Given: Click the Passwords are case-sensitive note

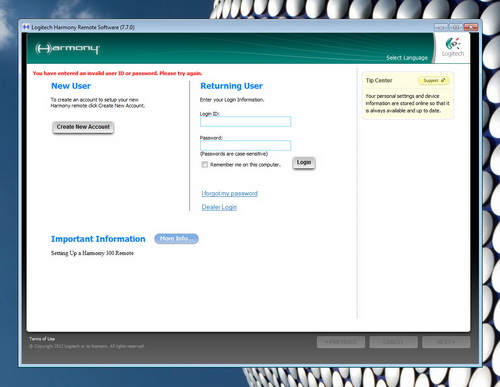Looking at the screenshot, I should (x=234, y=154).
